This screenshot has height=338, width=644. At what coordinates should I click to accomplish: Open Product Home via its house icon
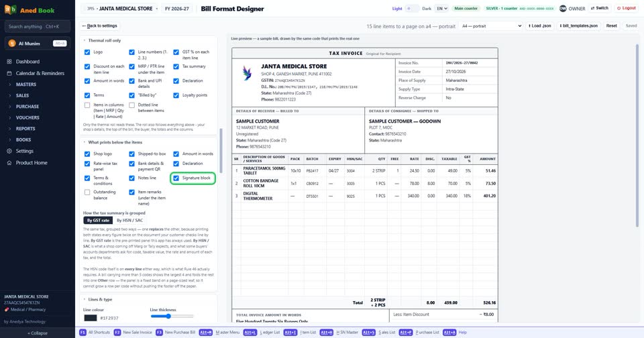click(x=9, y=163)
